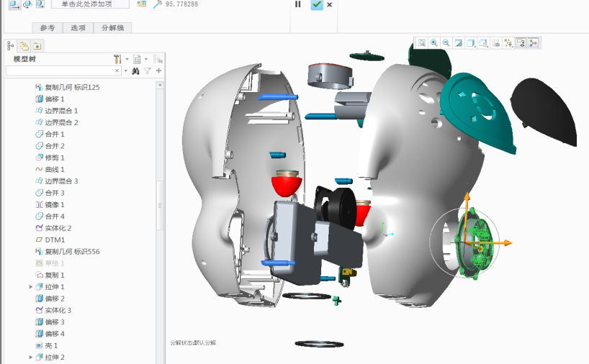Click the Repaint screen icon
Screen dimensions: 589x364
pos(459,43)
